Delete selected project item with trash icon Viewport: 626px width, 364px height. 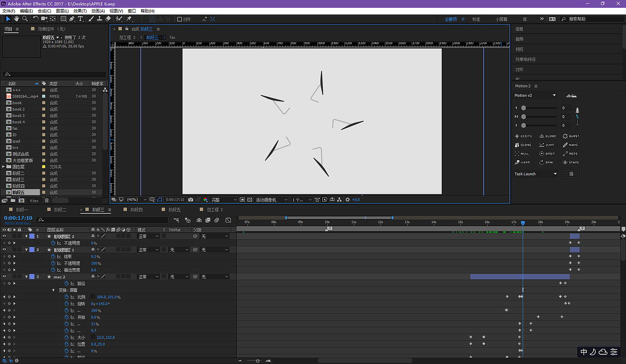coord(47,200)
